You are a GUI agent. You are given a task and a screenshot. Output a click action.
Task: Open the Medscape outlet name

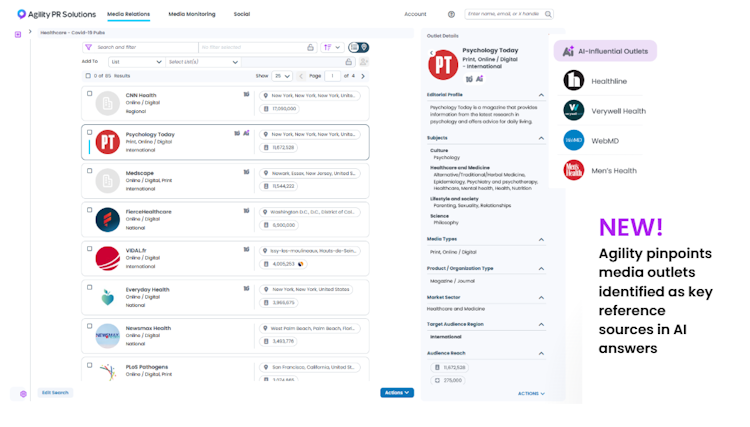coord(140,173)
